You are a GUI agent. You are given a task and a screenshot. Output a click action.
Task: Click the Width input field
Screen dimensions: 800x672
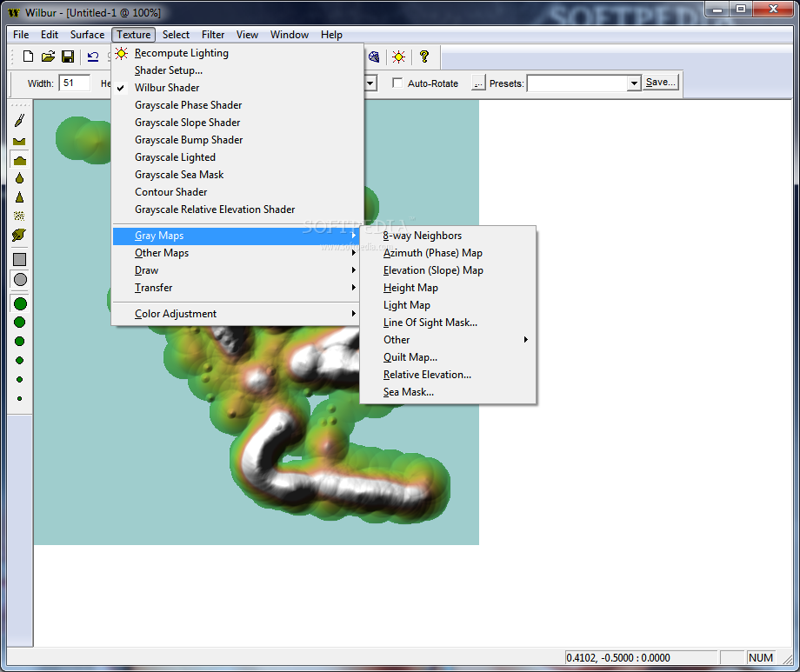pyautogui.click(x=75, y=83)
